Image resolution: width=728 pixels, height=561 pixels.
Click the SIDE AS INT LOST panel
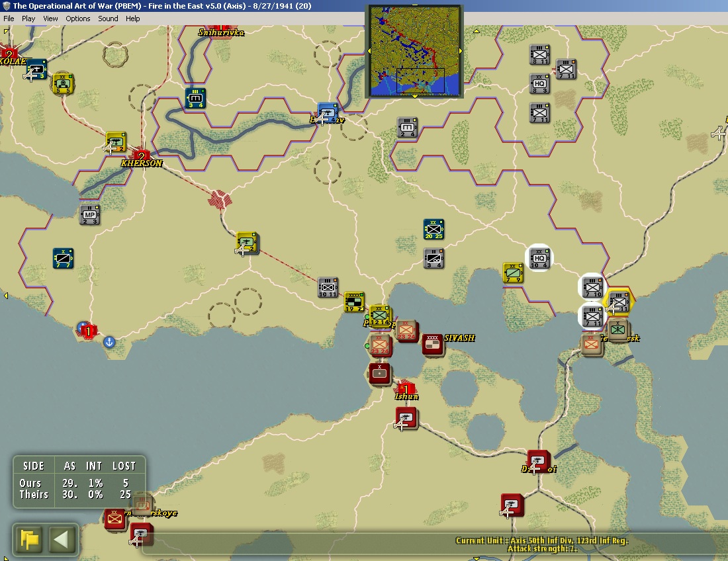[79, 481]
